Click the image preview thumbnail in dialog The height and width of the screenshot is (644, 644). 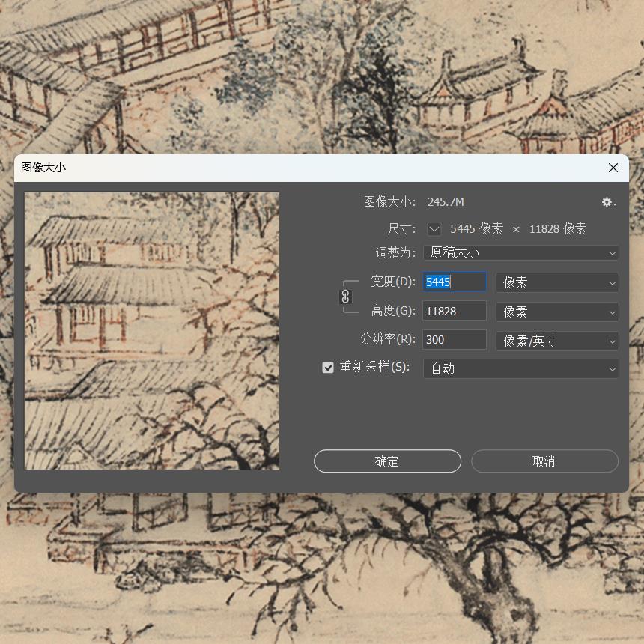tap(152, 331)
